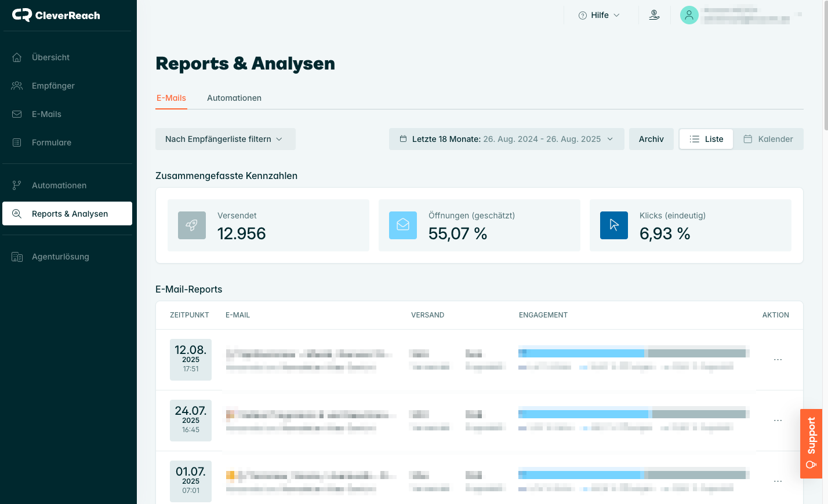Click the rocket icon beside Versendet
The width and height of the screenshot is (828, 504).
(x=192, y=225)
